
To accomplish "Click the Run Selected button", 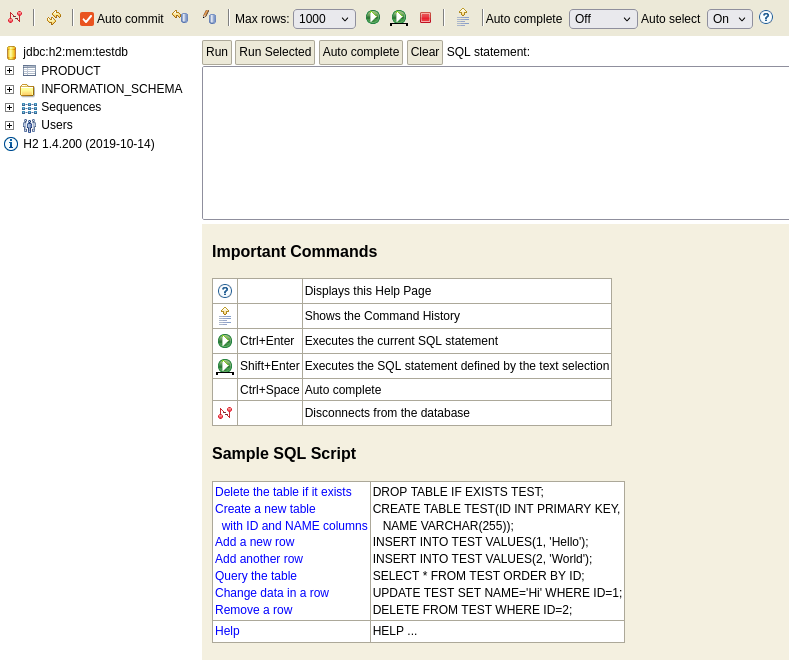I will pos(275,52).
